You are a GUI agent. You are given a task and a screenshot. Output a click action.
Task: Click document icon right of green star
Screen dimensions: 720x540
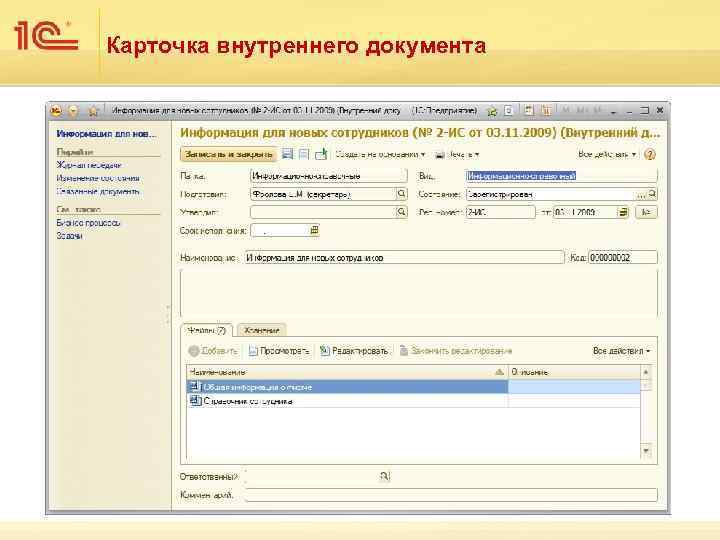(509, 111)
